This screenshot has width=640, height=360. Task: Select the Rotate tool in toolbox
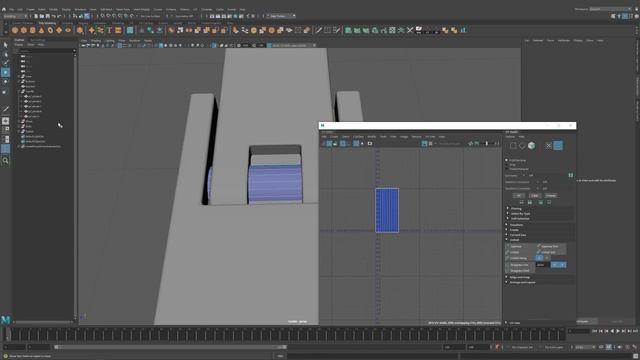coord(5,82)
